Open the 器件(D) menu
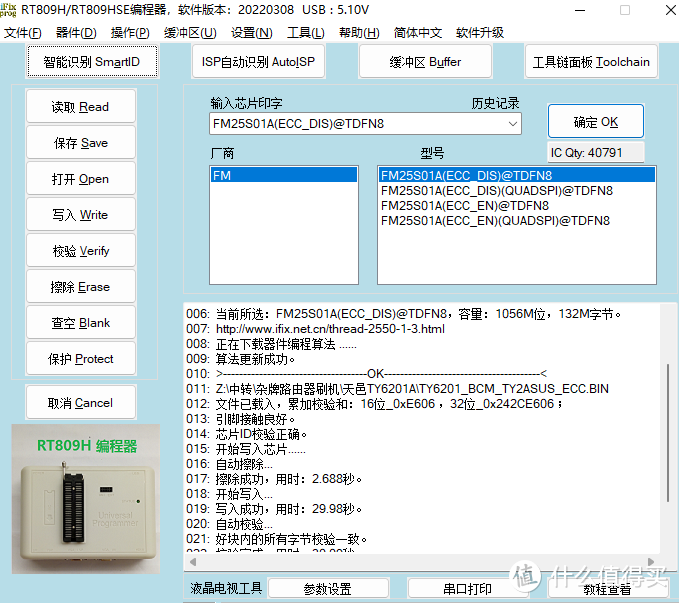 point(76,33)
